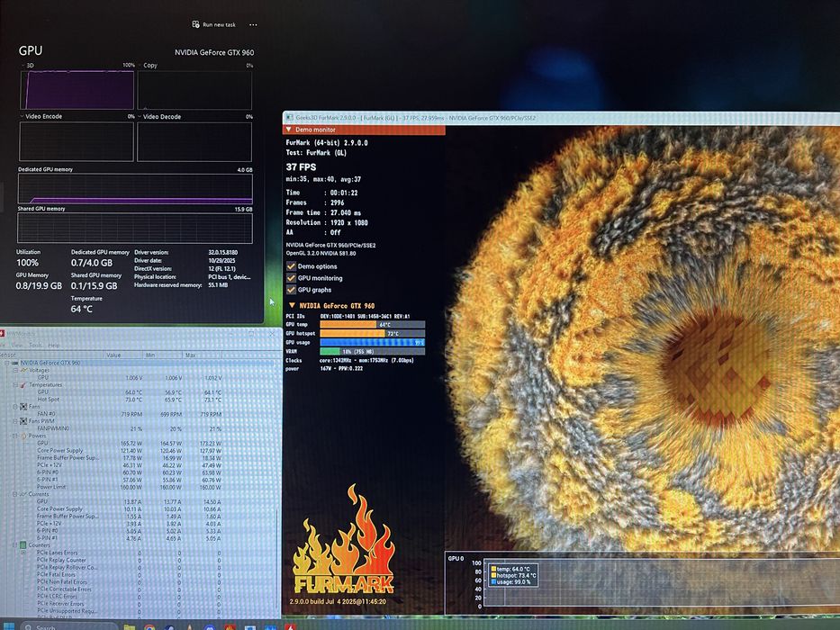Click the blue GPU usage bar

tap(371, 342)
